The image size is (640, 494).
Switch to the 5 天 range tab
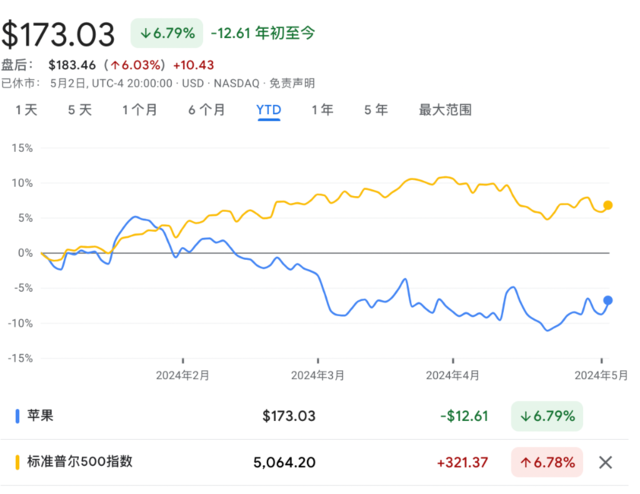(x=79, y=110)
